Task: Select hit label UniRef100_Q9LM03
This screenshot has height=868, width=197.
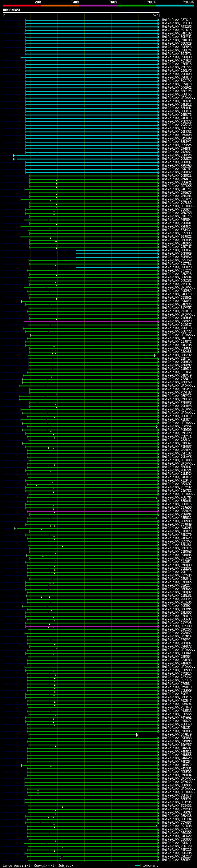Action: (177, 74)
